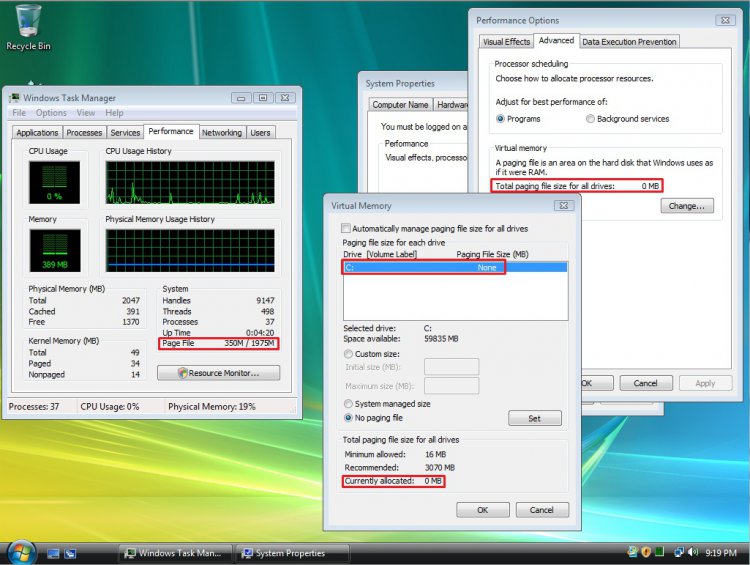Switch to Applications tab

coord(37,133)
